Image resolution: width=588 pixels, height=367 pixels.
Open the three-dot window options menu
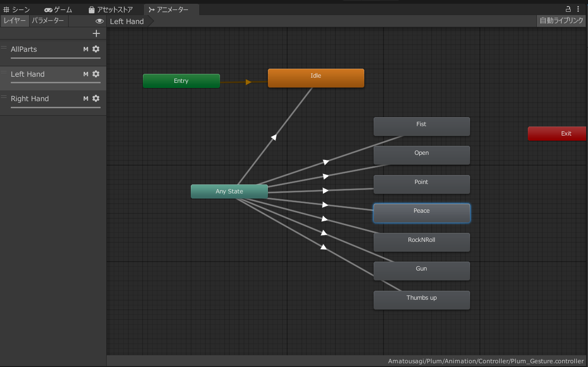(578, 9)
